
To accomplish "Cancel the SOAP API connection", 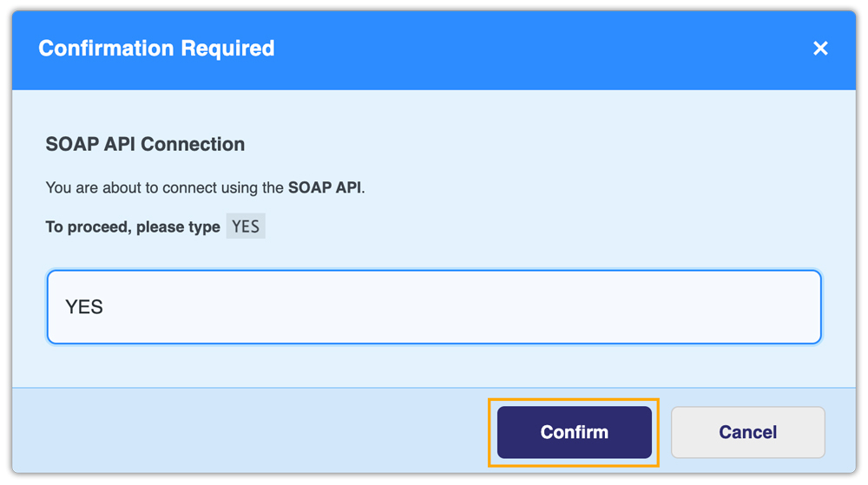I will 747,432.
